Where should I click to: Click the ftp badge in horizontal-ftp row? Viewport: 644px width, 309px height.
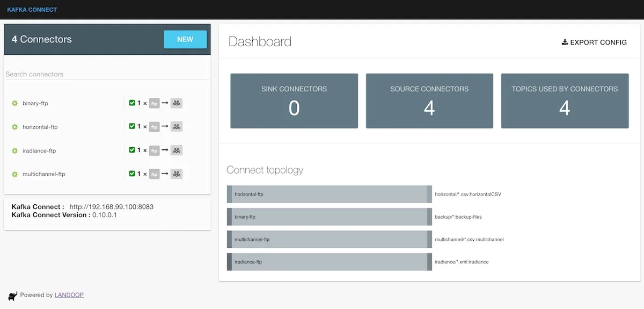[x=155, y=127]
